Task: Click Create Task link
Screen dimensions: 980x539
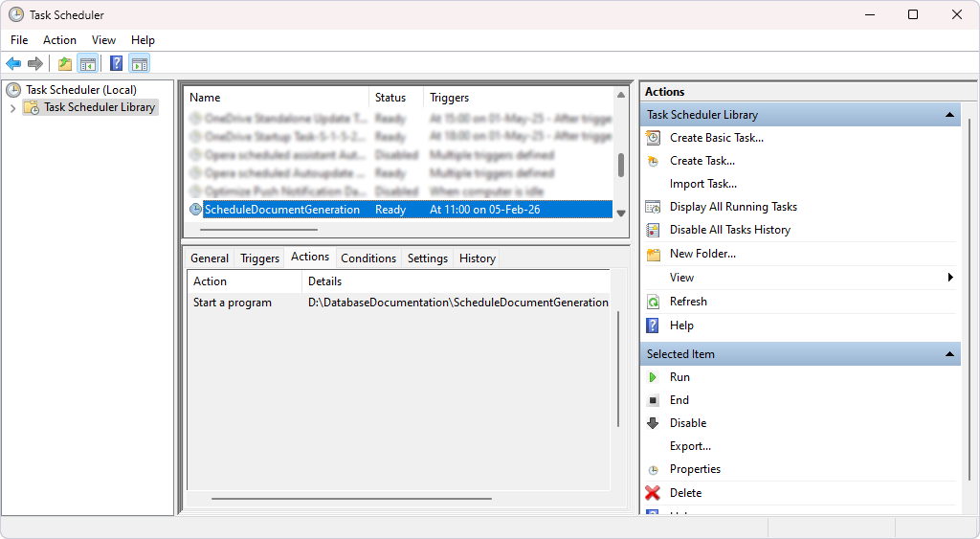Action: click(x=702, y=161)
